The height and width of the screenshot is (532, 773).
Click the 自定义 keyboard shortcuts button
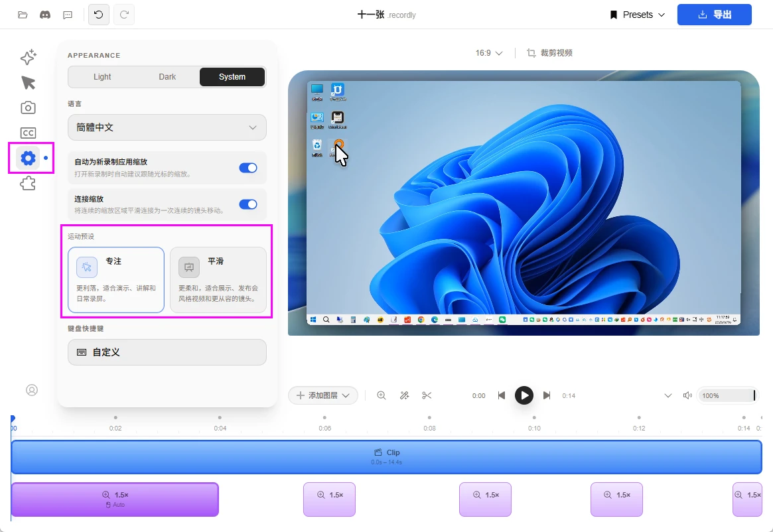tap(167, 352)
